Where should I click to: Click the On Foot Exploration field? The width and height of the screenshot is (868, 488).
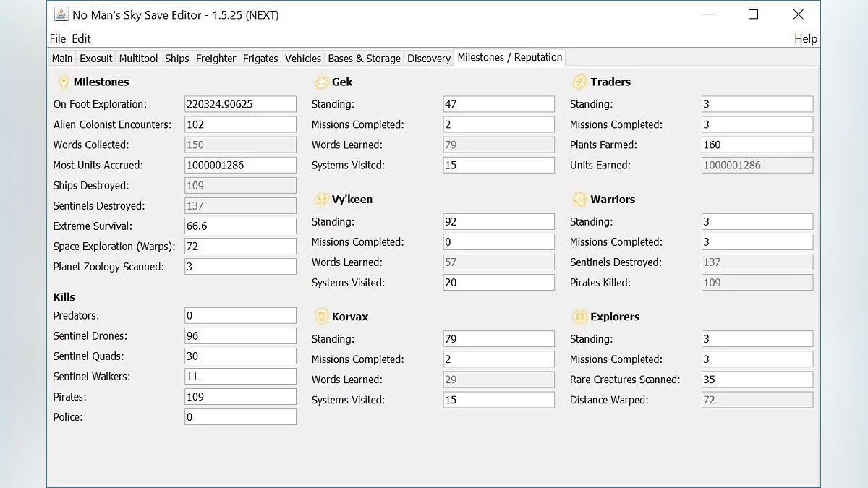[240, 104]
